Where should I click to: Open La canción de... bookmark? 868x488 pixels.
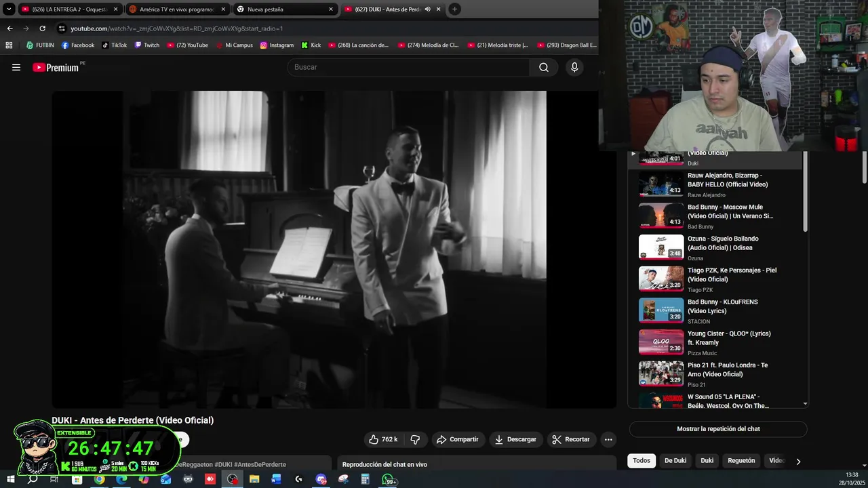[359, 45]
